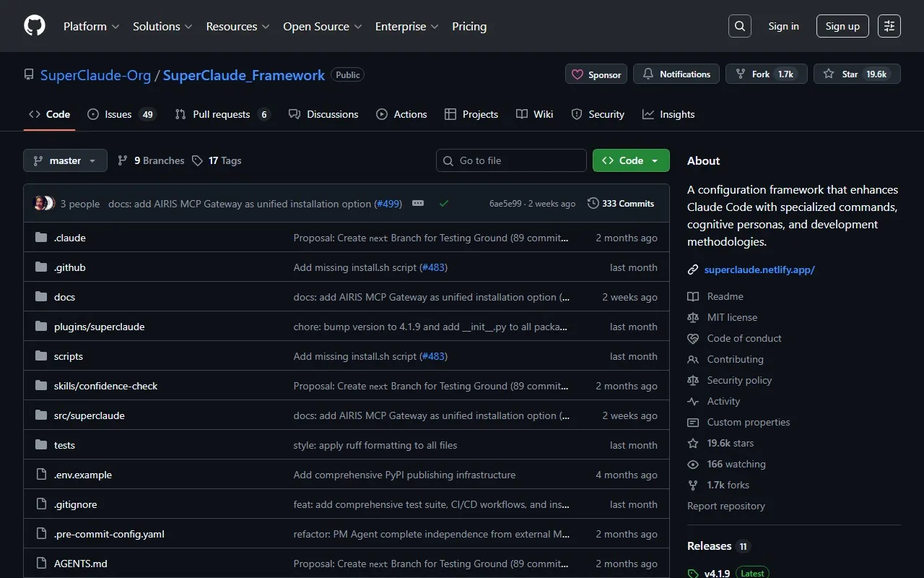Screen dimensions: 924x578
Task: Click the appearance settings icon in header
Action: coord(889,26)
